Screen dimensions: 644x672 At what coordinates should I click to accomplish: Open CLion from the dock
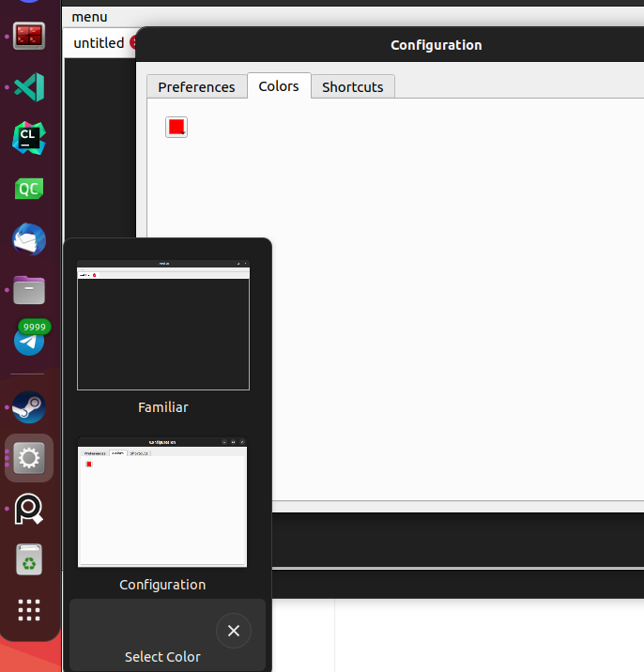click(29, 138)
